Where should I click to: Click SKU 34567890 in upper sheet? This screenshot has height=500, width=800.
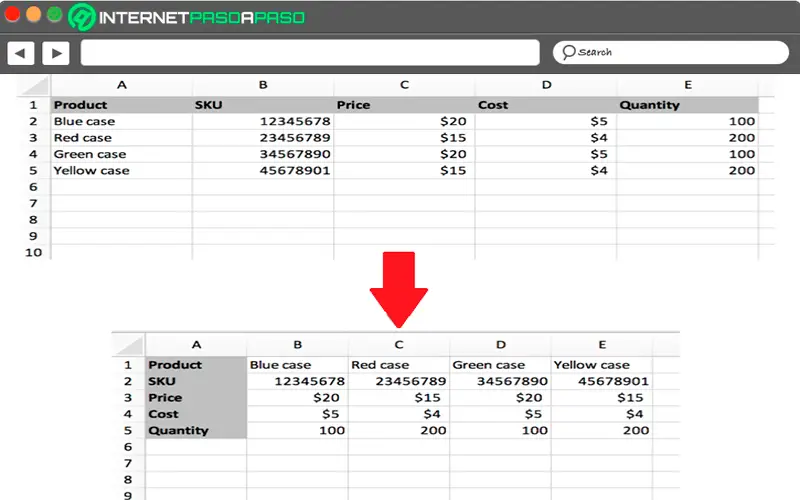point(263,154)
